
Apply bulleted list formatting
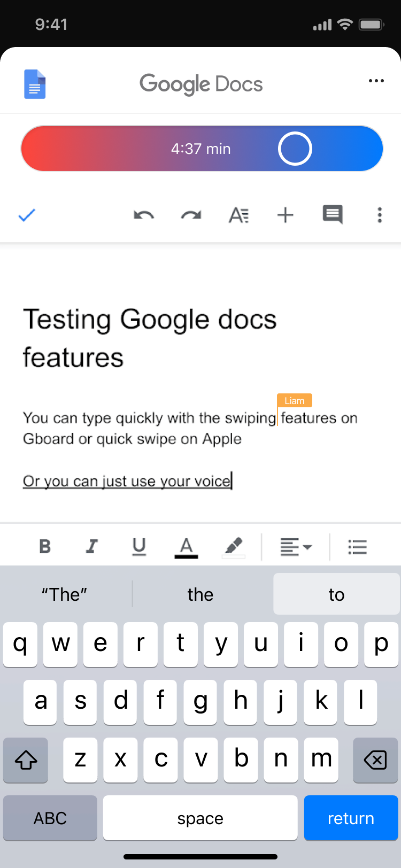[357, 547]
